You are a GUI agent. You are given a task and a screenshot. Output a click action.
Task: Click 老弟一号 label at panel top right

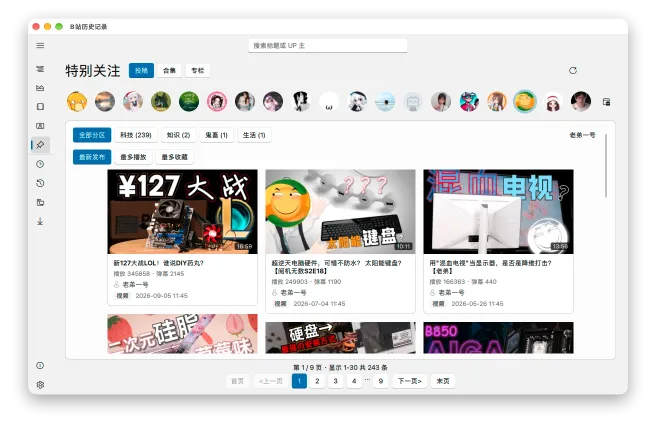coord(582,135)
